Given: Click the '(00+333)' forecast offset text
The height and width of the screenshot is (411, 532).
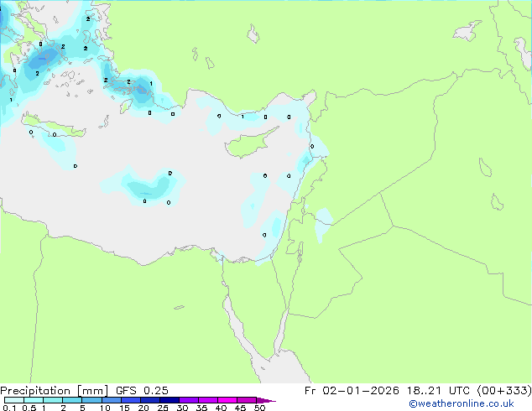Looking at the screenshot, I should pos(504,391).
